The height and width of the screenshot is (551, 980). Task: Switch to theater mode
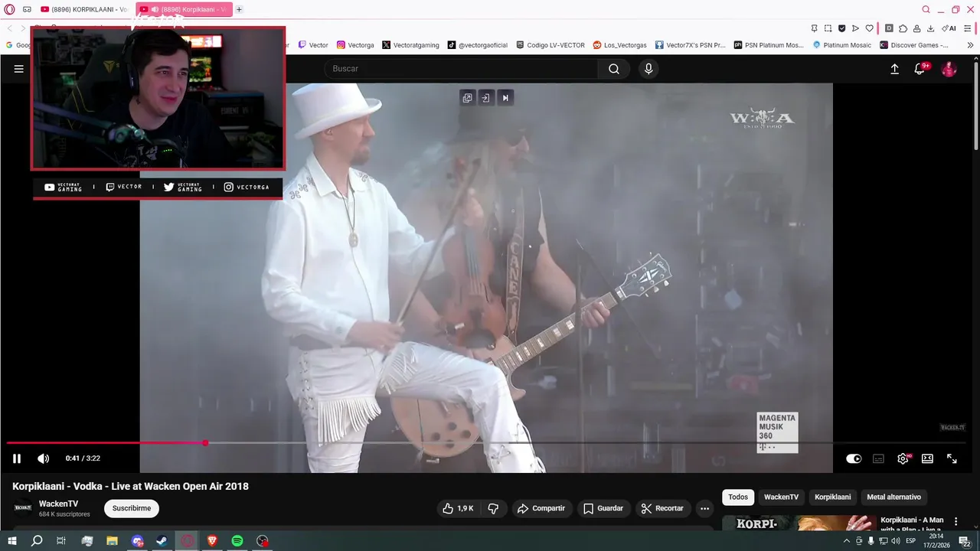[927, 458]
